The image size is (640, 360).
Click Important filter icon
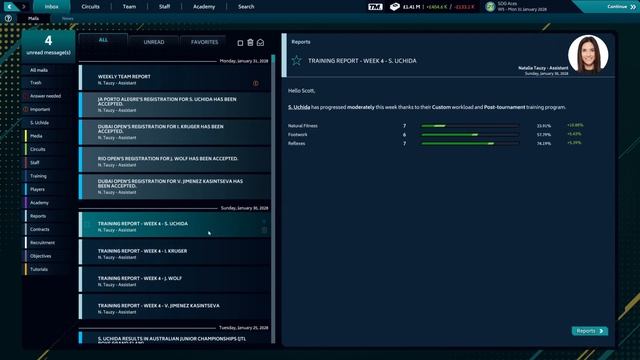(x=26, y=109)
